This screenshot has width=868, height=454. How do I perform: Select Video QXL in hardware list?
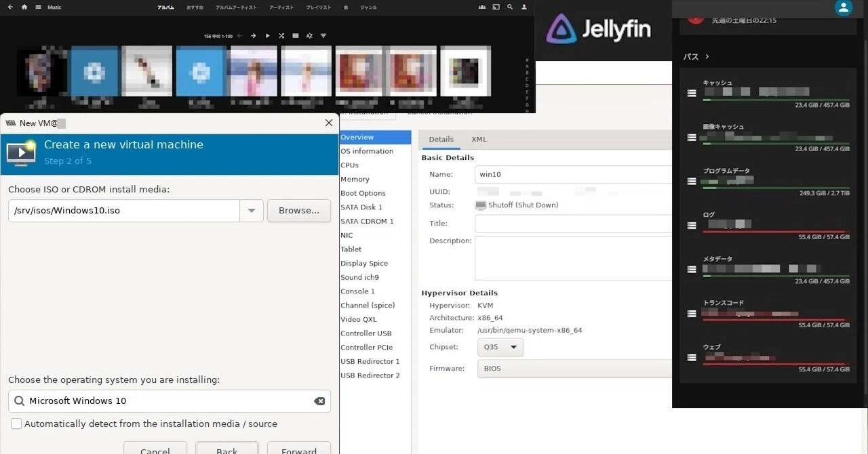375,319
